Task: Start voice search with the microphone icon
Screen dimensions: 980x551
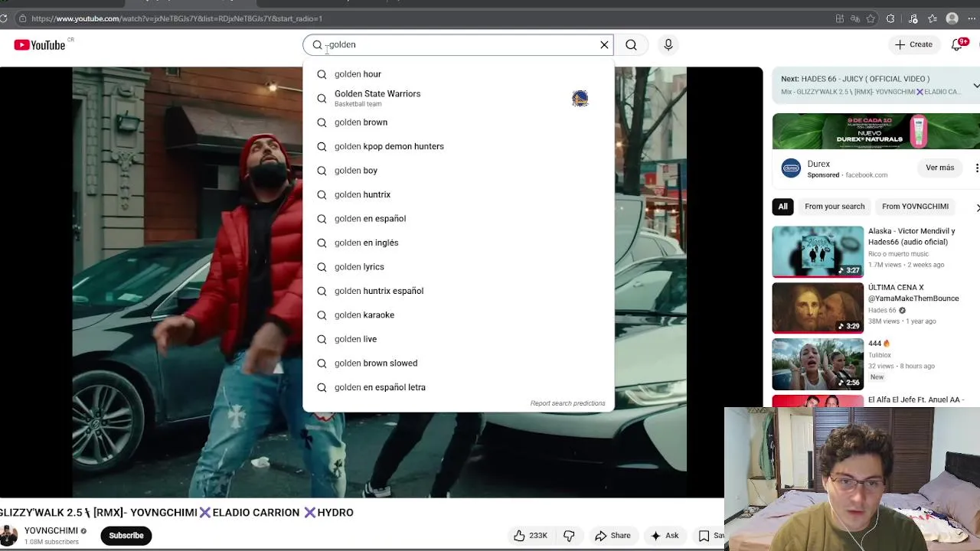Action: tap(668, 44)
